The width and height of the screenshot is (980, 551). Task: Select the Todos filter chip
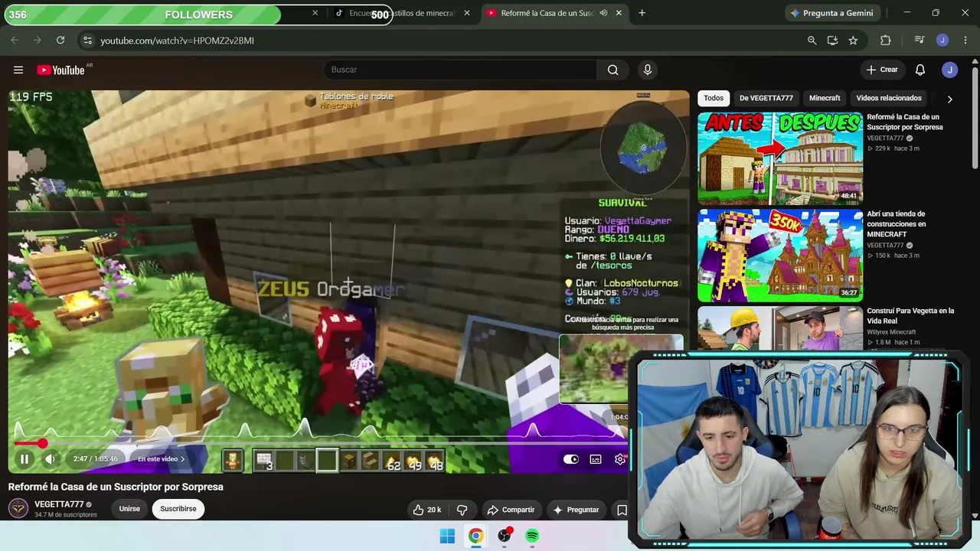(714, 98)
